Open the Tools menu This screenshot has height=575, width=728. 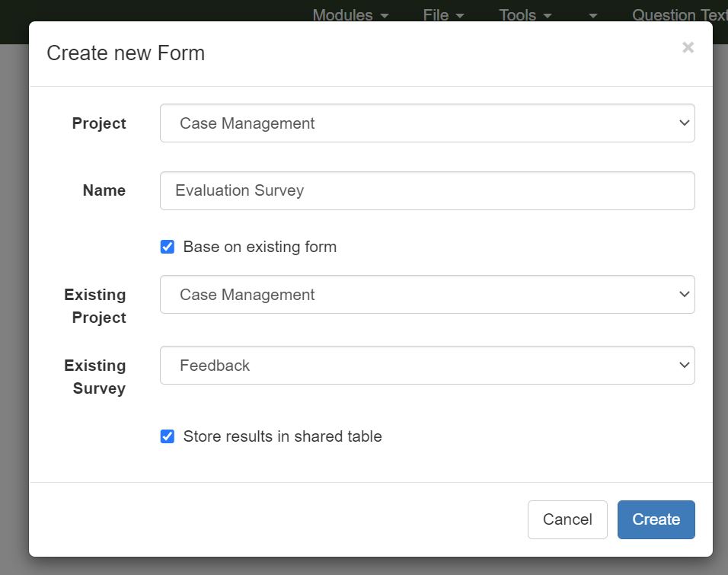(525, 15)
